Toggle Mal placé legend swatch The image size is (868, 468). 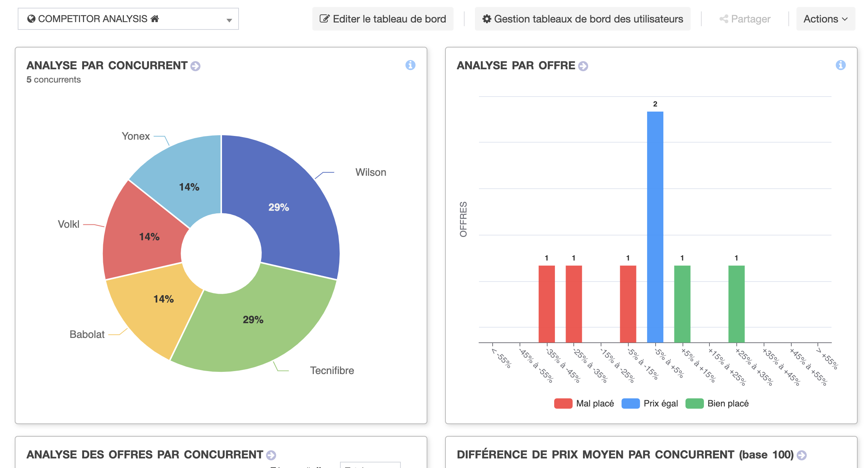click(x=563, y=404)
